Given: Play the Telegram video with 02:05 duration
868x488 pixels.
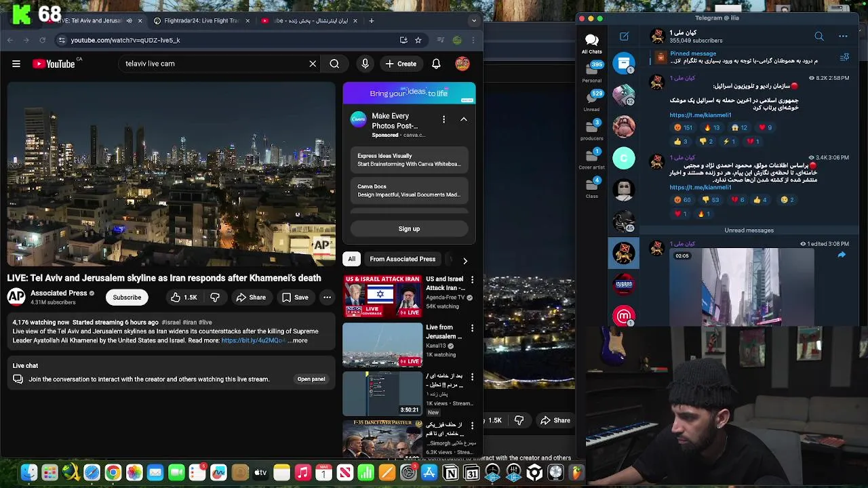Looking at the screenshot, I should click(741, 287).
